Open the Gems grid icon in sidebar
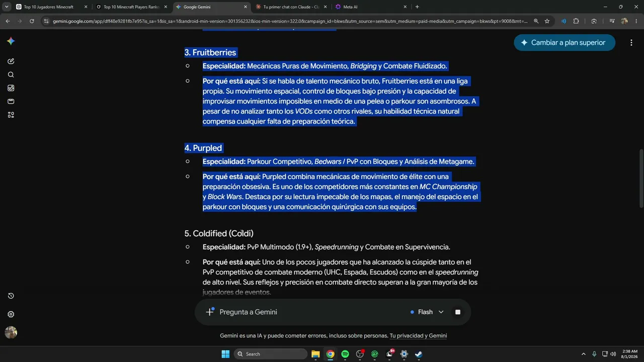Image resolution: width=644 pixels, height=362 pixels. click(x=11, y=115)
